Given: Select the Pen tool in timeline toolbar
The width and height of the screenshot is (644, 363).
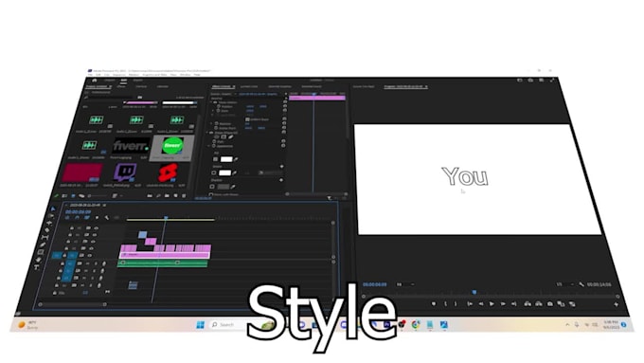Looking at the screenshot, I should click(x=44, y=245).
